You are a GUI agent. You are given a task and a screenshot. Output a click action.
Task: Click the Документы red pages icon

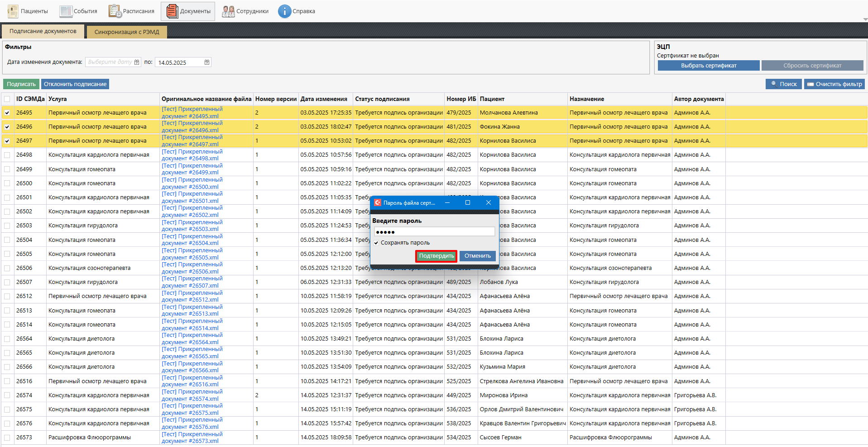(172, 11)
